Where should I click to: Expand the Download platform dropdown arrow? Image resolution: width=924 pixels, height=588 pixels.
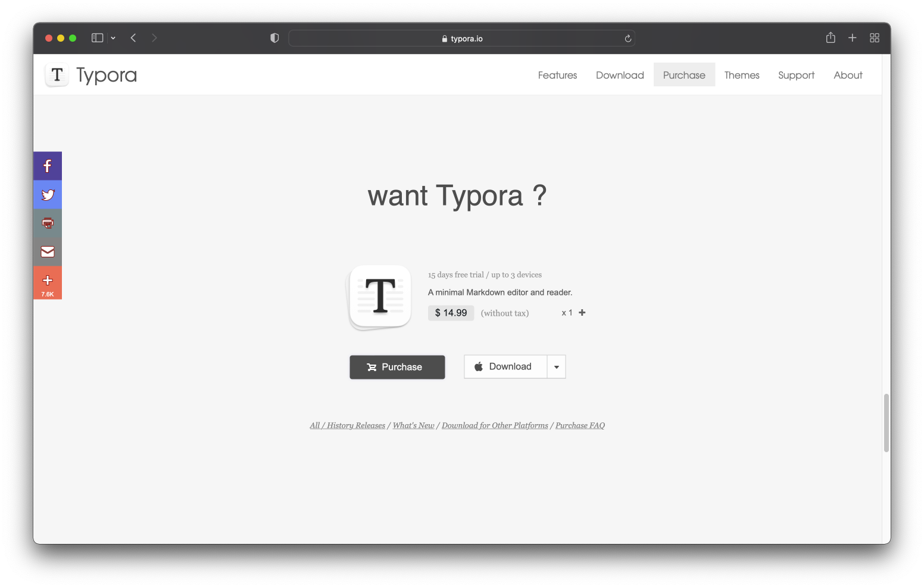click(557, 367)
